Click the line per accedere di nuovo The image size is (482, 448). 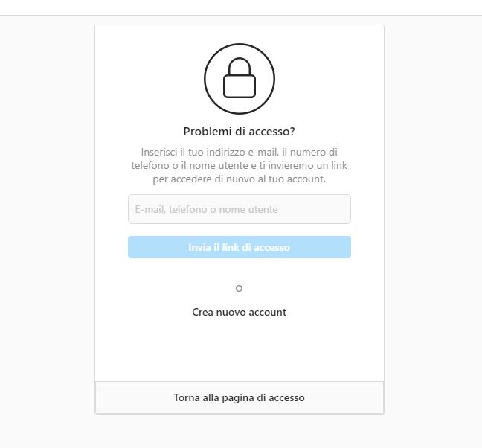click(240, 179)
